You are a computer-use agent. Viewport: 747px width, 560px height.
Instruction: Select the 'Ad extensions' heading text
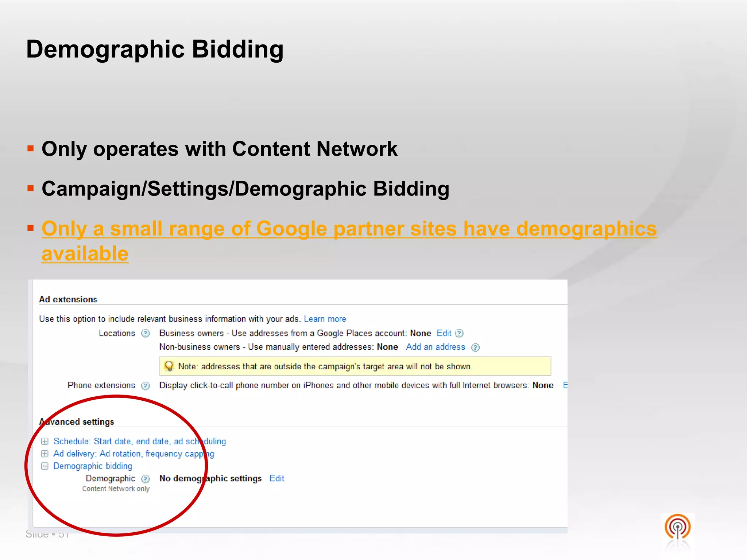(x=68, y=299)
